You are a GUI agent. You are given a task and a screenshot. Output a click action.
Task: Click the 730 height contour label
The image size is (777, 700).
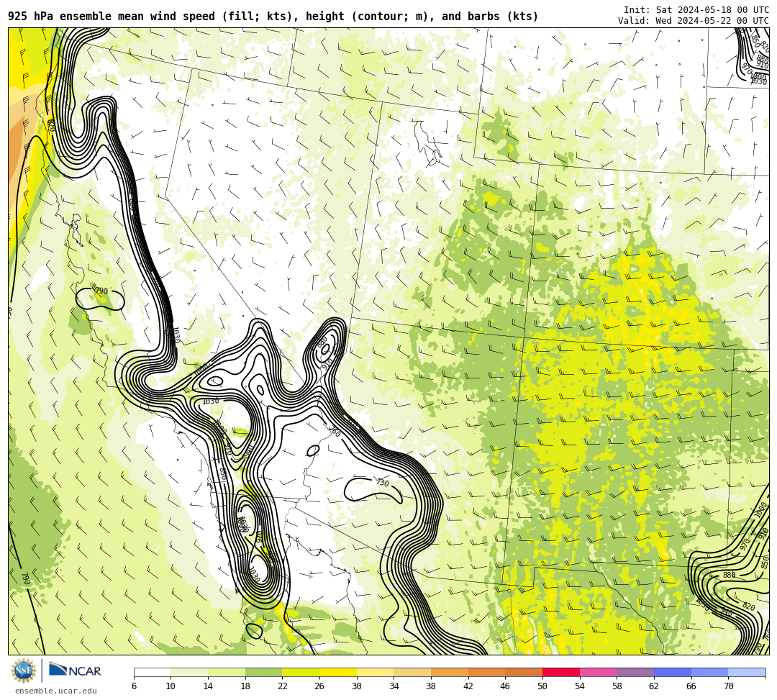[382, 482]
